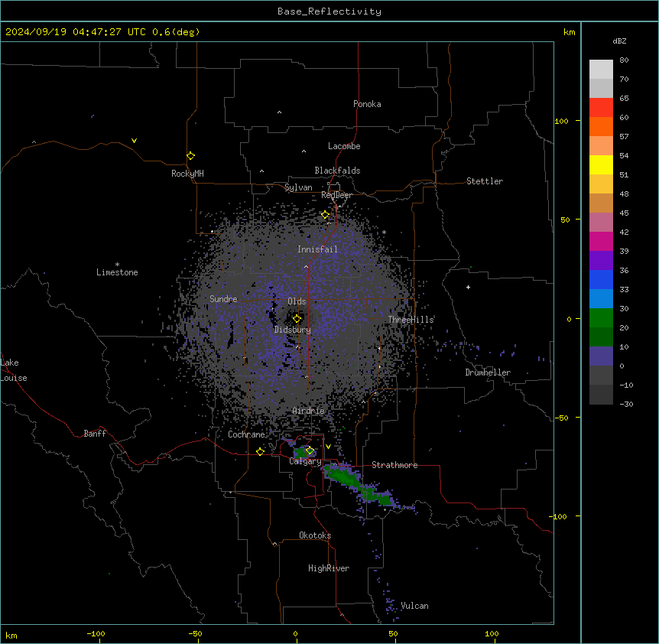The width and height of the screenshot is (659, 644).
Task: Click the Lake Louise label
Action: pyautogui.click(x=14, y=370)
